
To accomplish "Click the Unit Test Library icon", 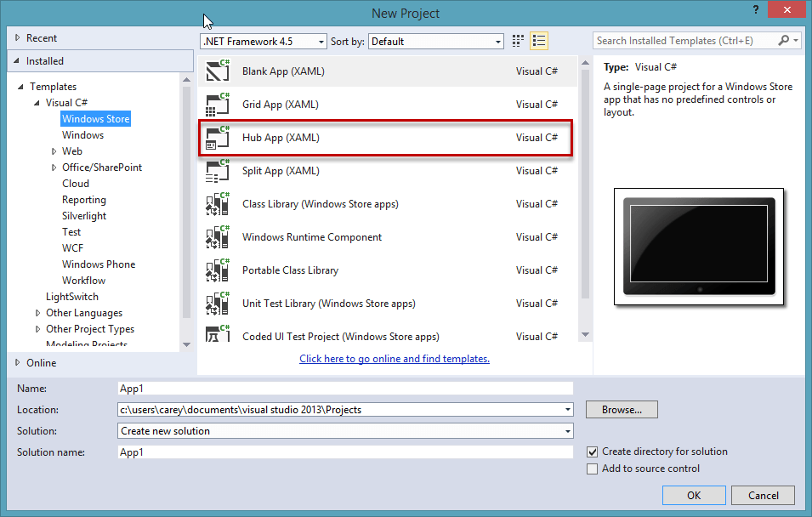I will pos(218,303).
